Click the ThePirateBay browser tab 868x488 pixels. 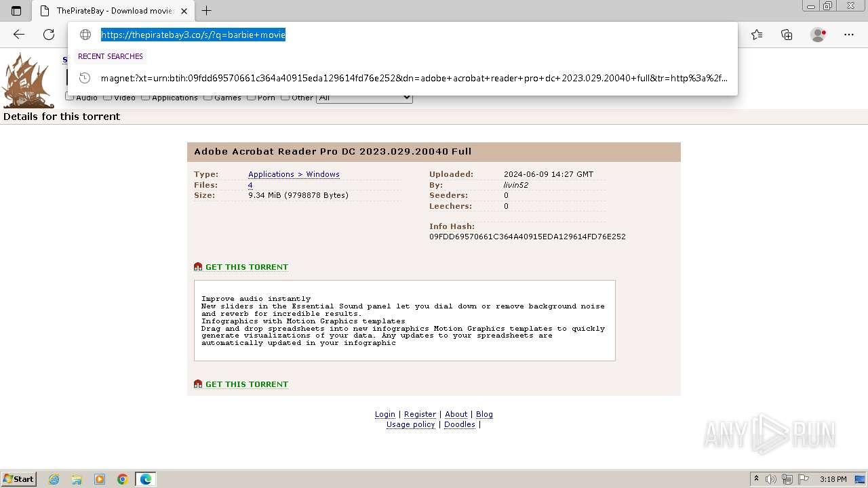[113, 11]
